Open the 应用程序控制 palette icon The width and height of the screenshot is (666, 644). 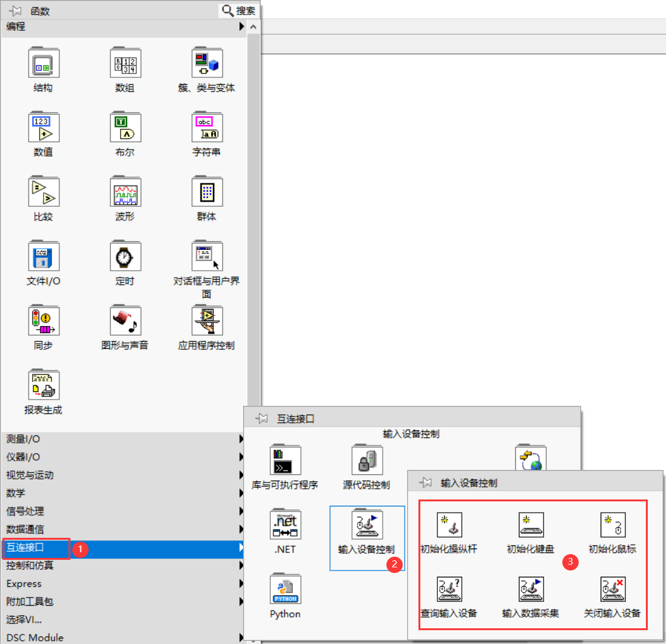207,320
